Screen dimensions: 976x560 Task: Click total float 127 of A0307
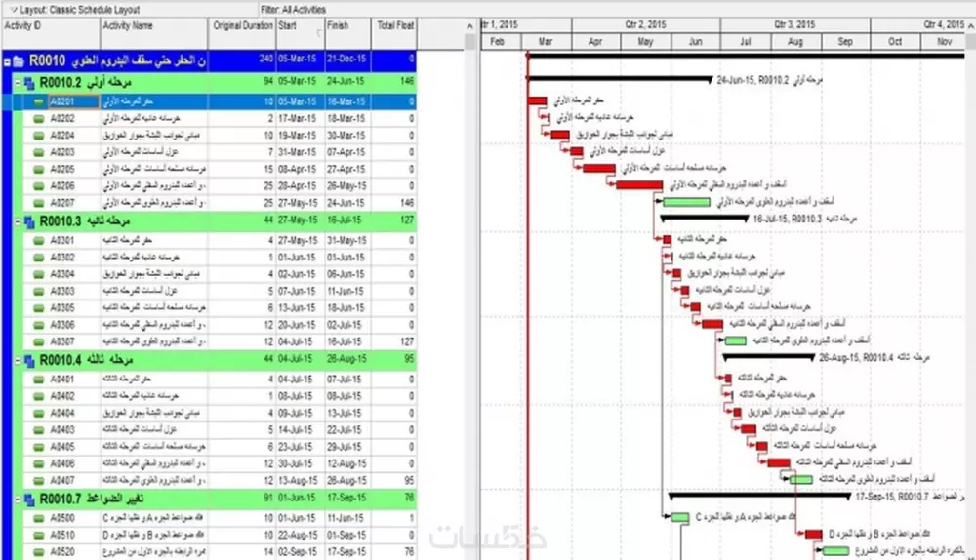point(406,341)
